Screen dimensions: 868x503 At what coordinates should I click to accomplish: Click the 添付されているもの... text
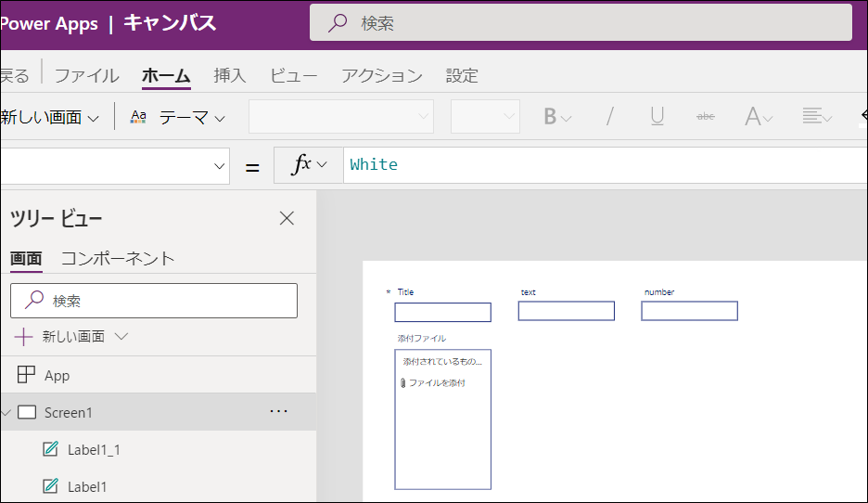point(443,362)
